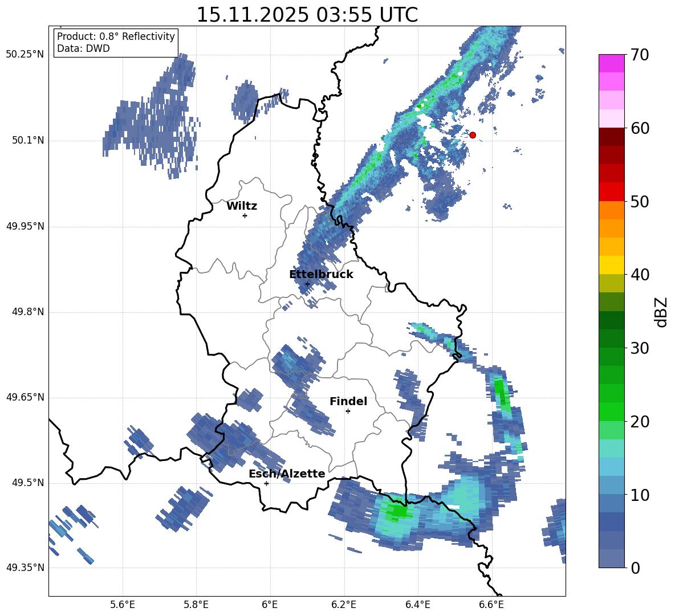This screenshot has width=675, height=616.
Task: Click the 49.65°N latitude label
Action: (x=25, y=397)
